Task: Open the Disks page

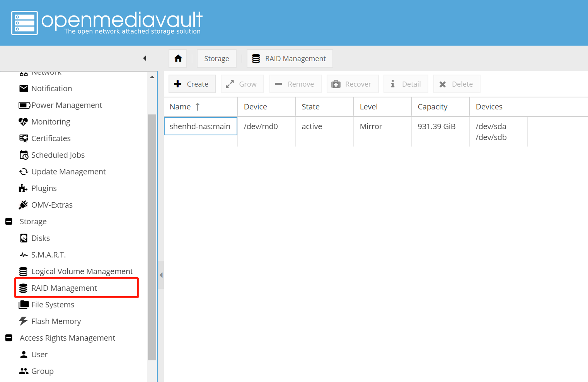Action: click(x=41, y=238)
